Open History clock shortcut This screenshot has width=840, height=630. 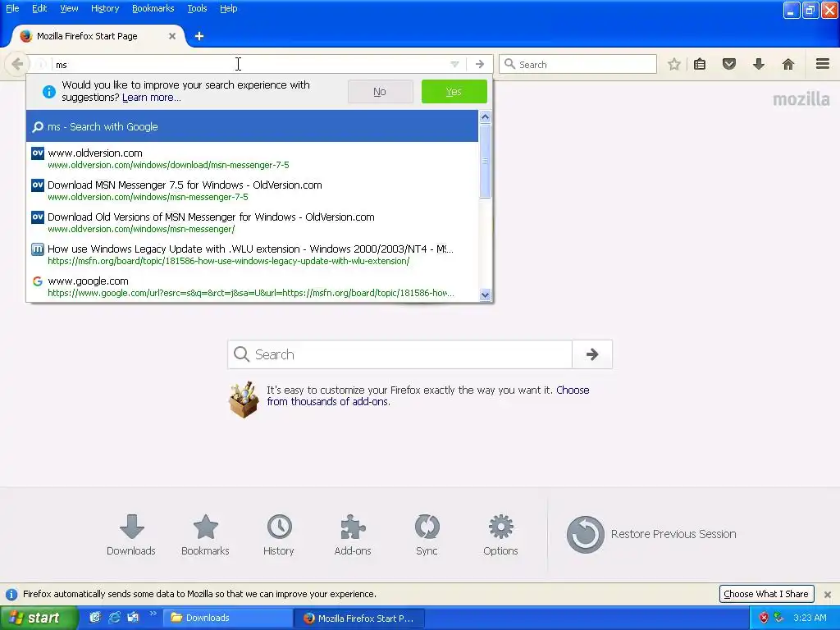(x=279, y=534)
